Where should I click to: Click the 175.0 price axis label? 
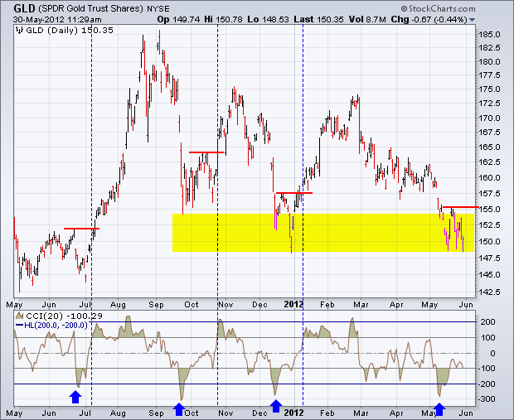489,89
